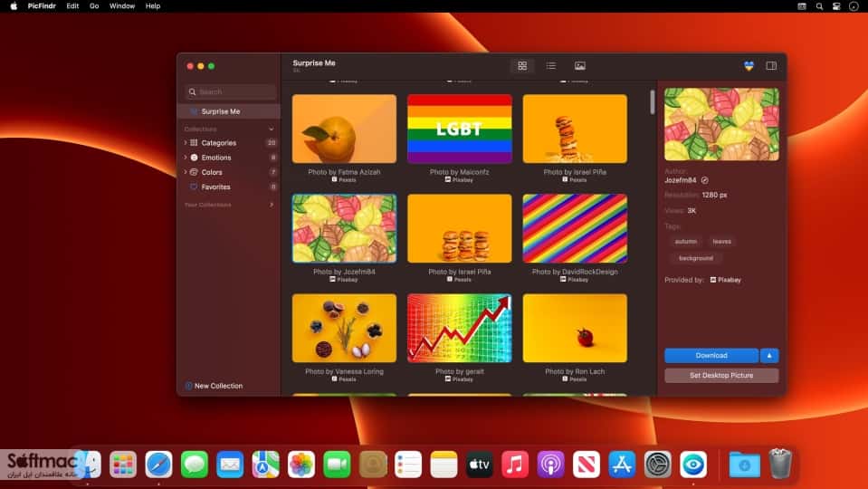Select the leaves photo by Jozefm84
This screenshot has height=489, width=868.
(x=344, y=228)
